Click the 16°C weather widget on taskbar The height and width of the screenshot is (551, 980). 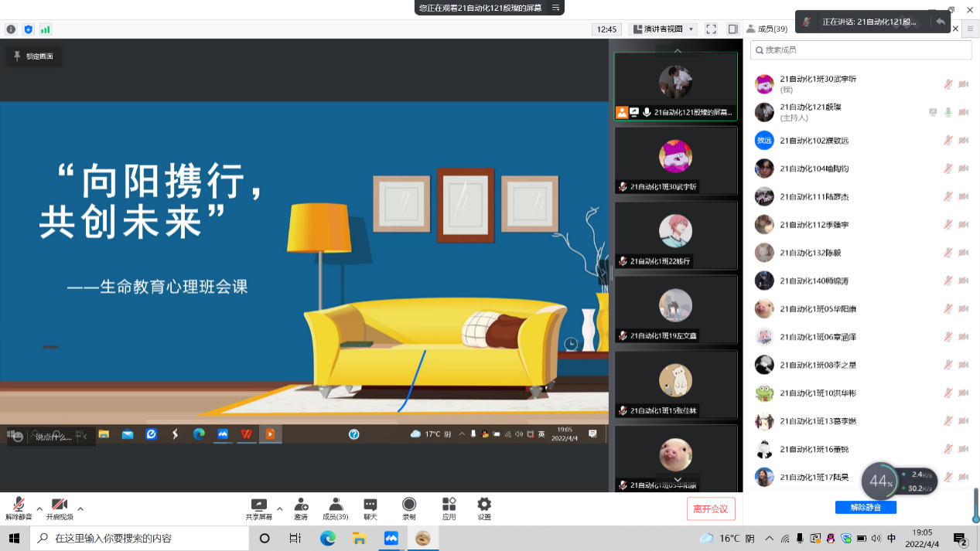(729, 538)
